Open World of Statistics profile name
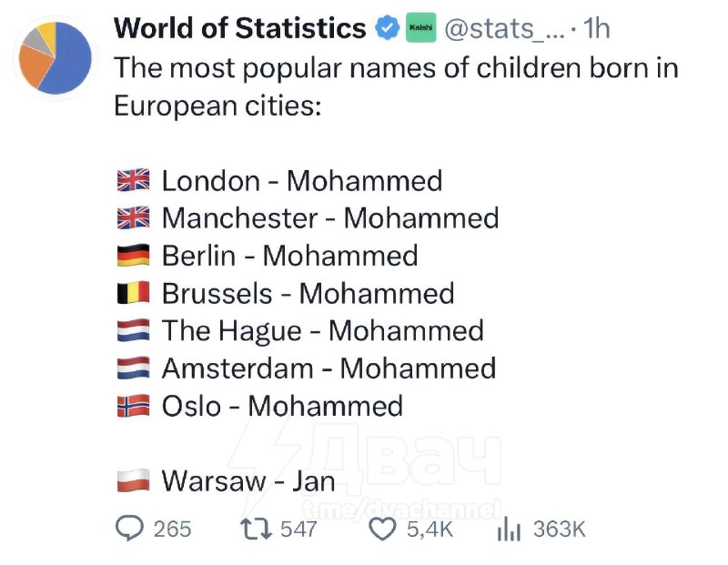 pyautogui.click(x=239, y=29)
